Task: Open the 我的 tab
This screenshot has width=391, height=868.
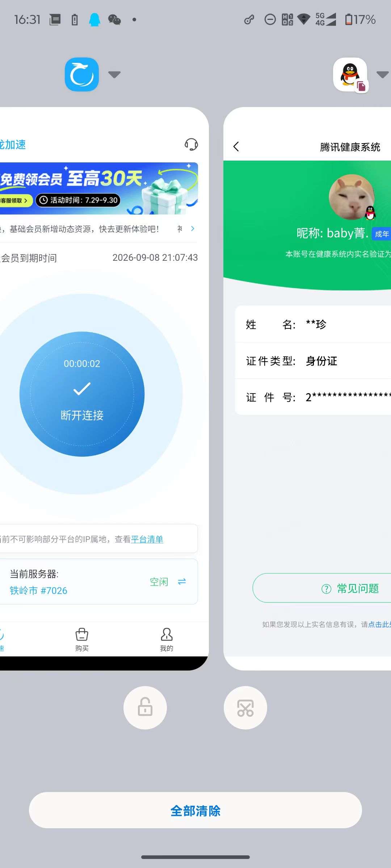Action: pyautogui.click(x=167, y=639)
